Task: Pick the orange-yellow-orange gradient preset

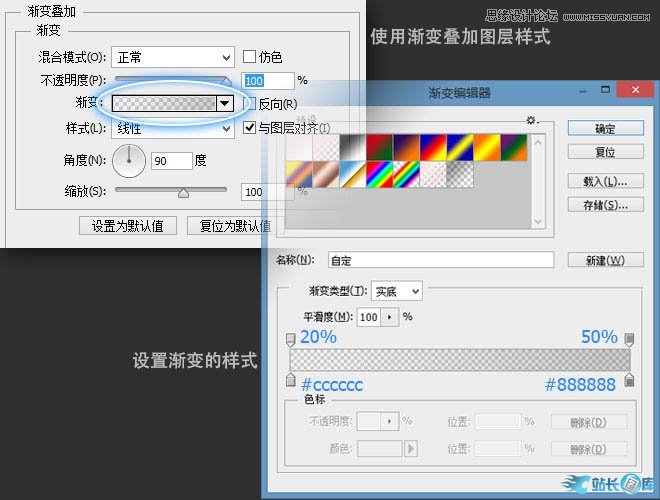Action: click(487, 148)
